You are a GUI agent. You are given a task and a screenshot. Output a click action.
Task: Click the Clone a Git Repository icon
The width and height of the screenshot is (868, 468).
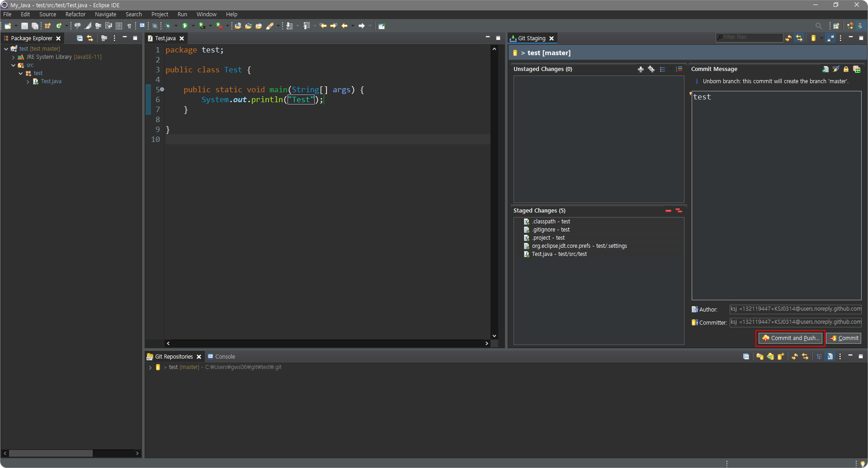click(x=770, y=357)
